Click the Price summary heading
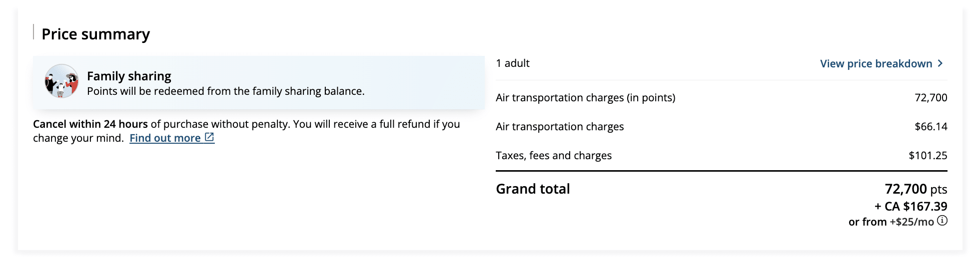Screen dimensions: 980x264 [95, 34]
